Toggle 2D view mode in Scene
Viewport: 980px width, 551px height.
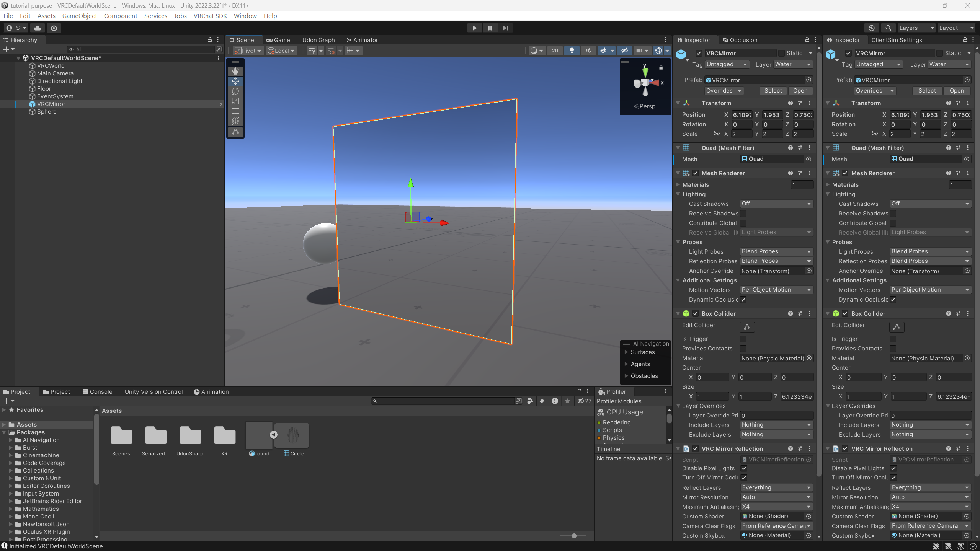pyautogui.click(x=555, y=51)
